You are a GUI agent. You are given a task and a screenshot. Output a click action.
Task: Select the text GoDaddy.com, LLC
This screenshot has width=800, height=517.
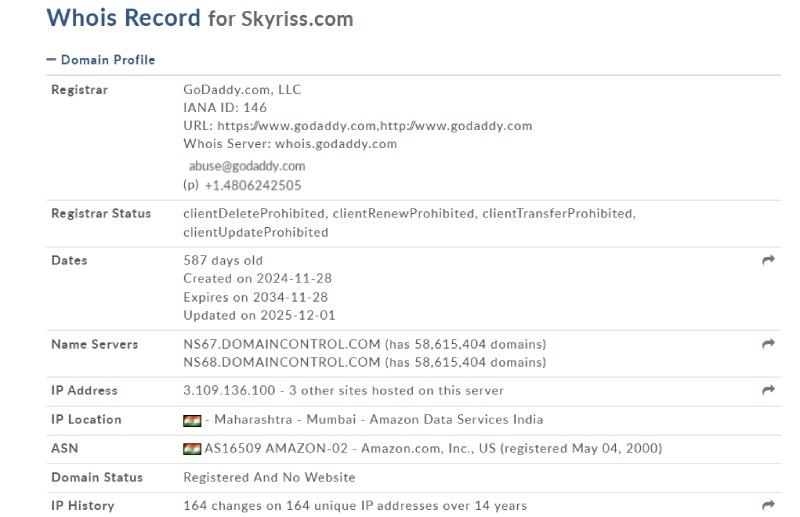[242, 90]
